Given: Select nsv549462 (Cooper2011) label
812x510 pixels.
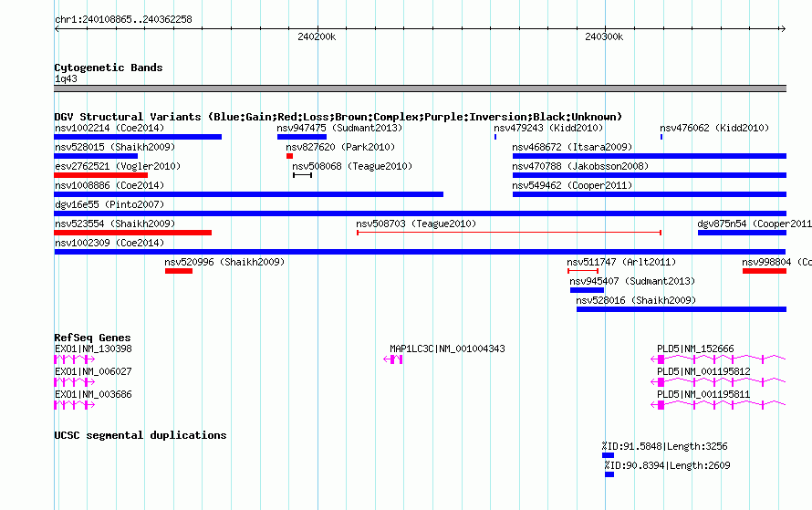Looking at the screenshot, I should (x=572, y=185).
